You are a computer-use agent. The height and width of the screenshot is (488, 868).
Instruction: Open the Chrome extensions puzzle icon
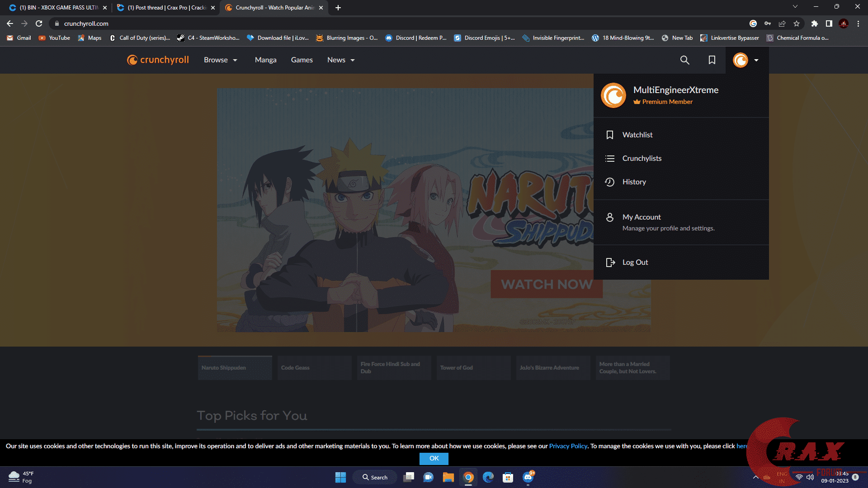(814, 23)
